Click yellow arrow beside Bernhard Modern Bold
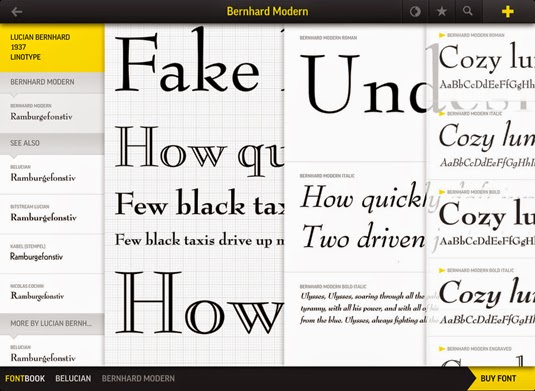This screenshot has height=391, width=535. pyautogui.click(x=442, y=192)
